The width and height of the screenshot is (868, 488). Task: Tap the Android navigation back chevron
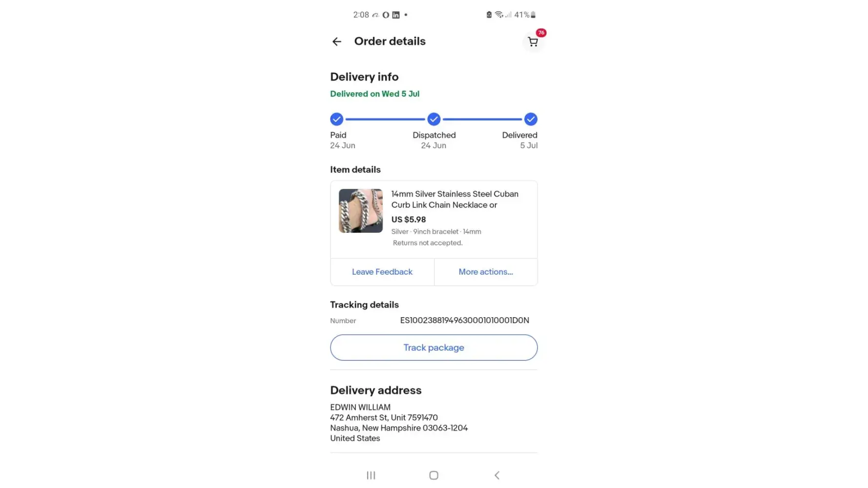click(497, 475)
